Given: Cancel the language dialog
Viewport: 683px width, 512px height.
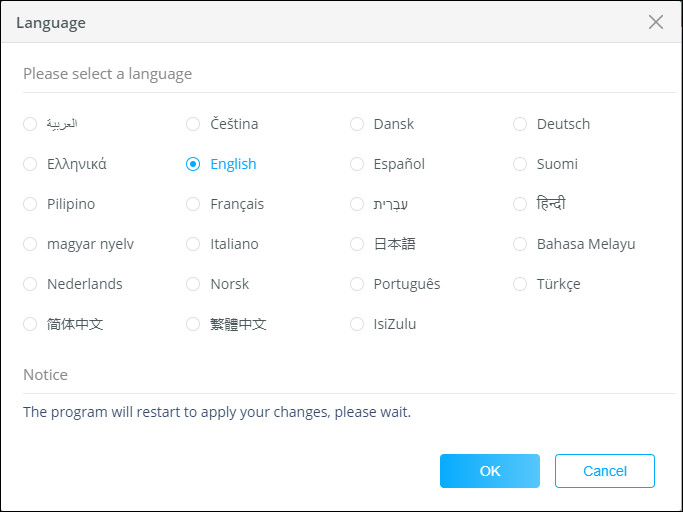Looking at the screenshot, I should click(x=605, y=471).
